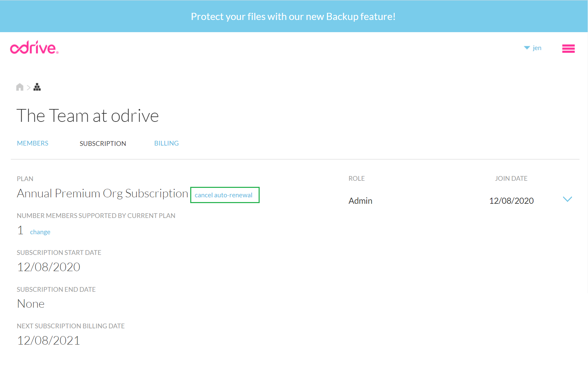Click the Annual Premium Org Subscription plan name

click(x=102, y=194)
